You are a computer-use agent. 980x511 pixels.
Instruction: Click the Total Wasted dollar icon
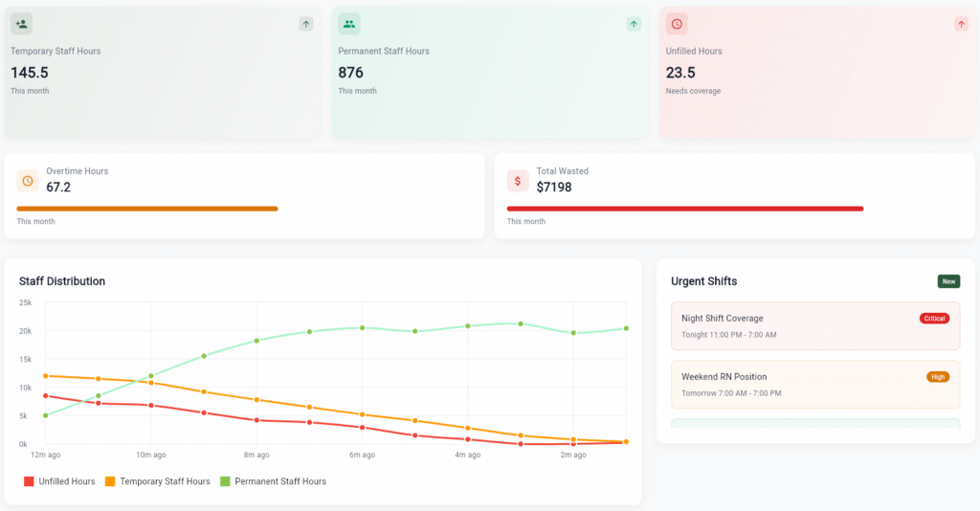[518, 180]
